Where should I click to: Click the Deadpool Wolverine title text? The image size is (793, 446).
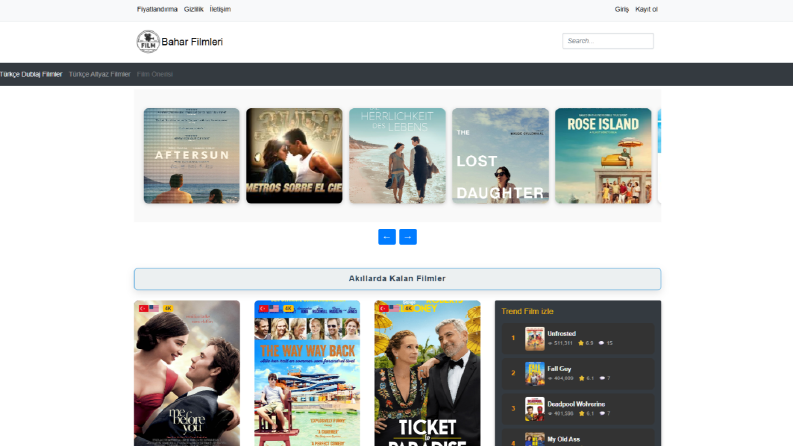click(x=576, y=405)
